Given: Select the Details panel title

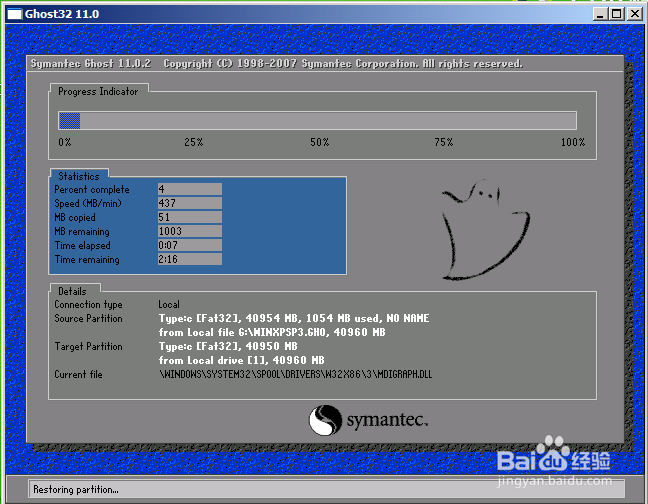Looking at the screenshot, I should [72, 291].
